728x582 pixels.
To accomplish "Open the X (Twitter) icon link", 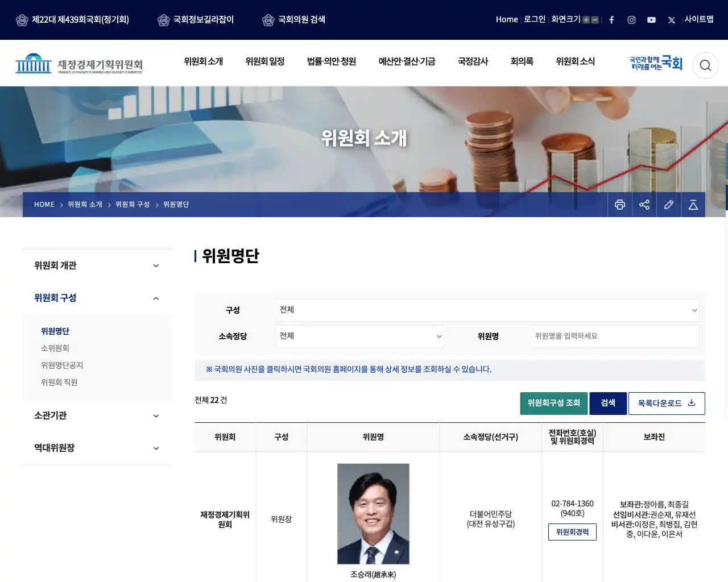I will coord(672,20).
